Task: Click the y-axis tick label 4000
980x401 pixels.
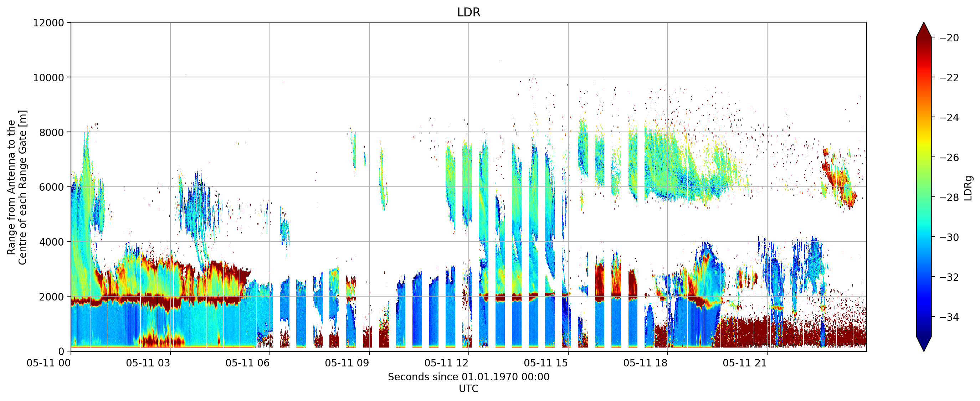Action: pyautogui.click(x=51, y=242)
